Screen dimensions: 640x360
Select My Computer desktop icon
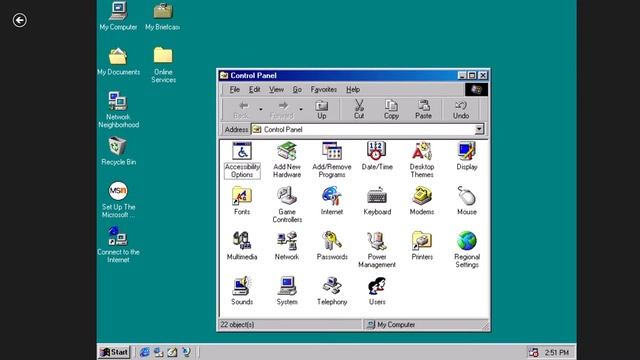tap(118, 16)
